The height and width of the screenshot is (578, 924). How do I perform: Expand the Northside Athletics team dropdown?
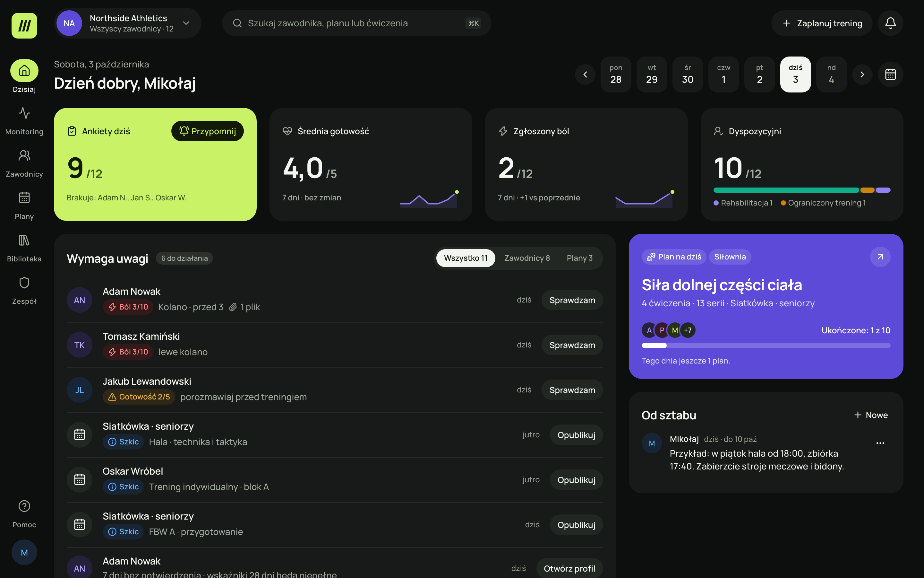[x=128, y=23]
